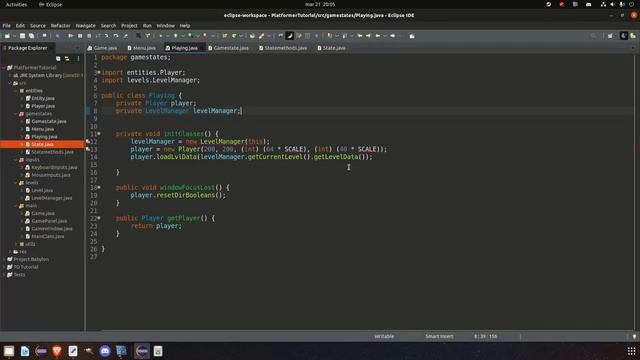This screenshot has height=360, width=640.
Task: Open the File menu
Action: pos(7,25)
